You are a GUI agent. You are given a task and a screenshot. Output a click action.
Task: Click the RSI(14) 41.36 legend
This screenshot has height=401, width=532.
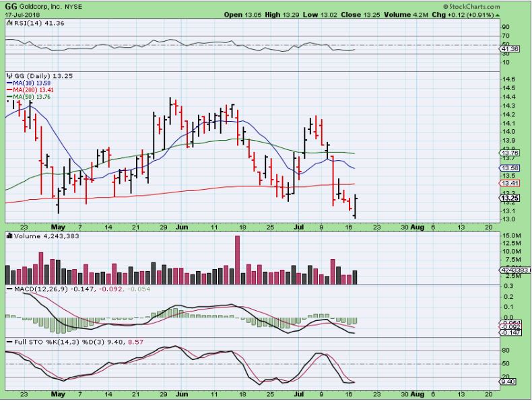[38, 23]
